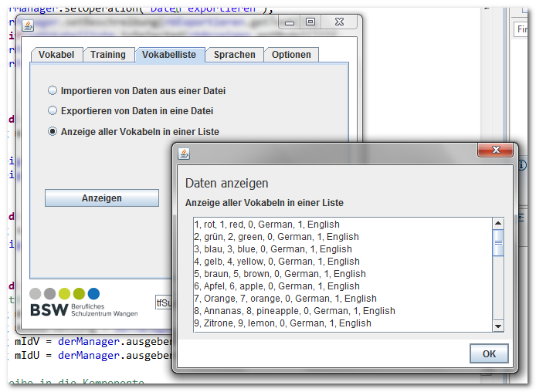Select row '8, Annanas, 8, pineapple'
Image resolution: width=536 pixels, height=392 pixels.
point(343,311)
